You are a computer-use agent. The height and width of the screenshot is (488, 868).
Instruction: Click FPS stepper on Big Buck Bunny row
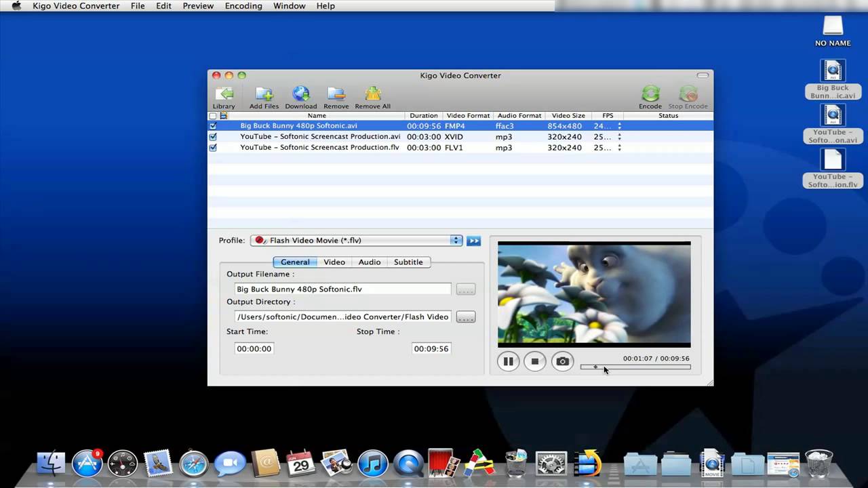(x=619, y=126)
